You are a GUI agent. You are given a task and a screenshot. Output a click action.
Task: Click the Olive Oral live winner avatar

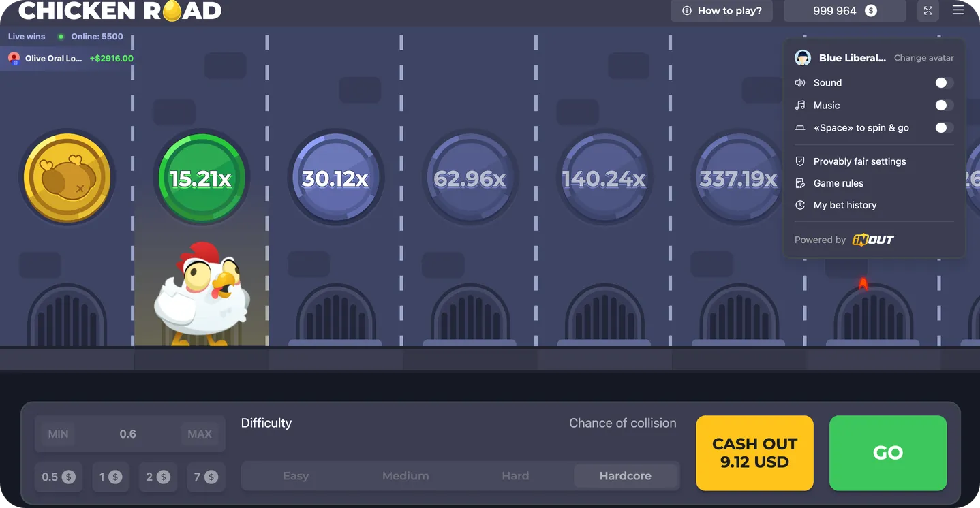(x=14, y=59)
